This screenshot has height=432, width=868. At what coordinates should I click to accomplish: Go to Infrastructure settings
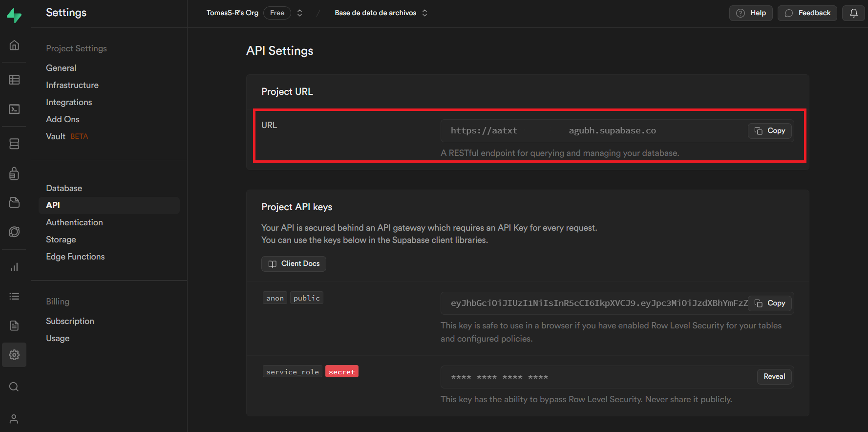pyautogui.click(x=72, y=85)
